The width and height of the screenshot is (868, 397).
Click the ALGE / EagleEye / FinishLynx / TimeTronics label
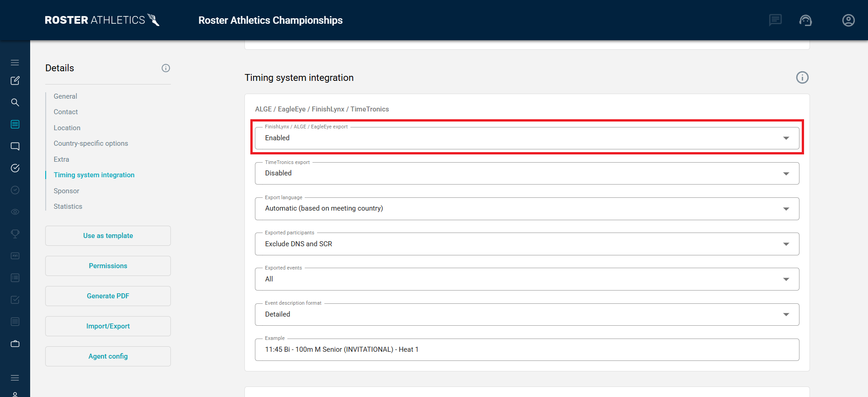click(322, 109)
